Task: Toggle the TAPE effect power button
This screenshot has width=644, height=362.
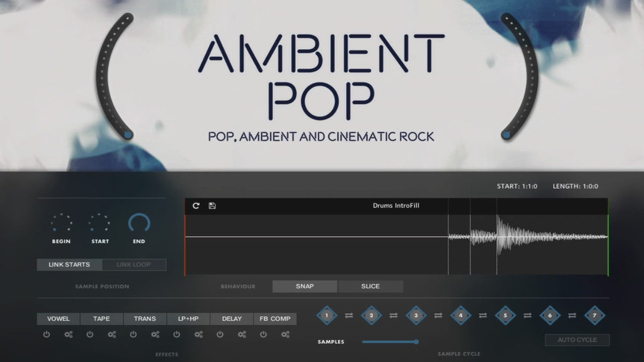Action: pos(90,335)
